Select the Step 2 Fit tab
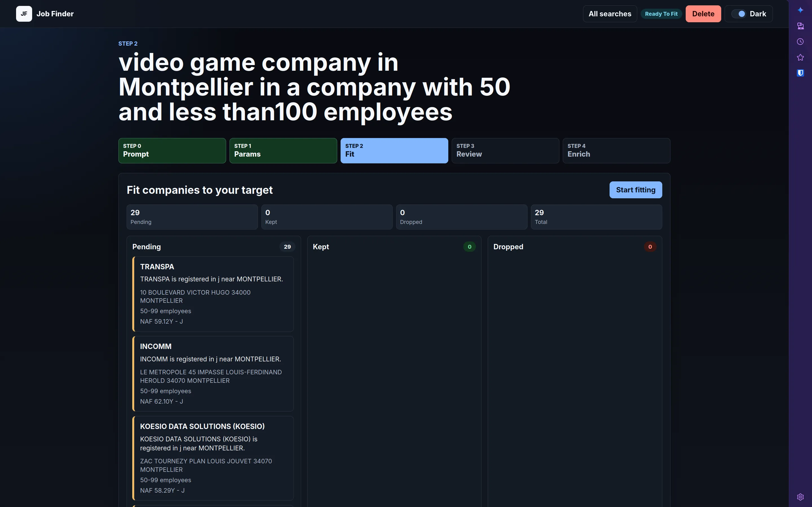The height and width of the screenshot is (507, 812). pos(394,151)
